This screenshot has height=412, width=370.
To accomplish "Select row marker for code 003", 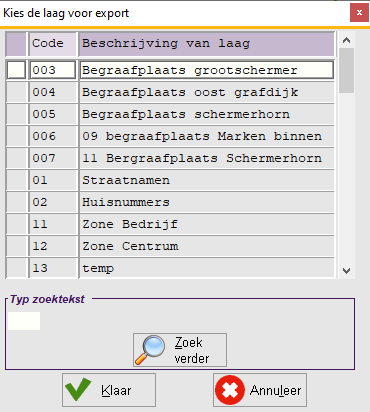I will [16, 70].
